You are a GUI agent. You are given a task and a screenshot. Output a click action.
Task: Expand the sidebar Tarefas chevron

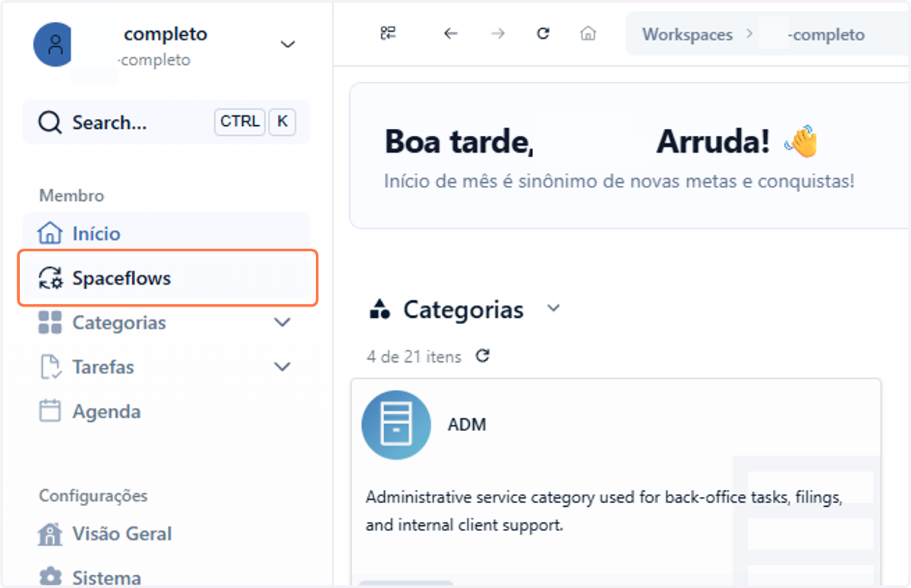point(282,367)
